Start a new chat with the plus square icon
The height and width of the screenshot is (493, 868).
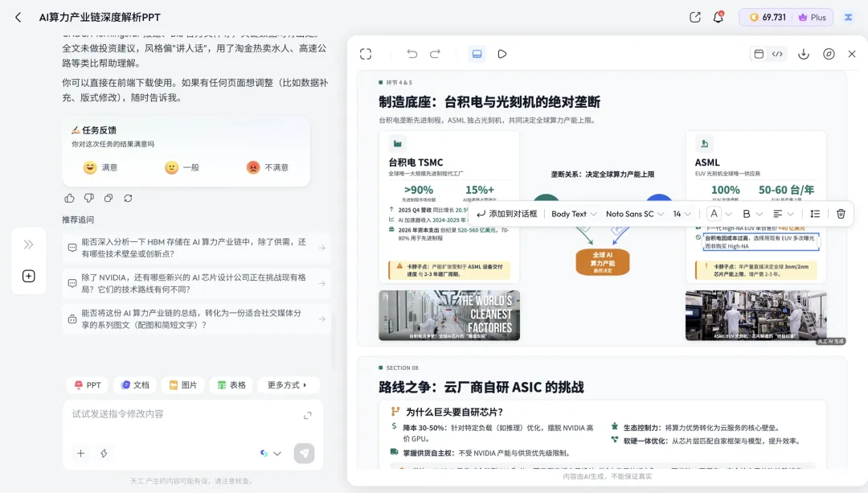28,276
